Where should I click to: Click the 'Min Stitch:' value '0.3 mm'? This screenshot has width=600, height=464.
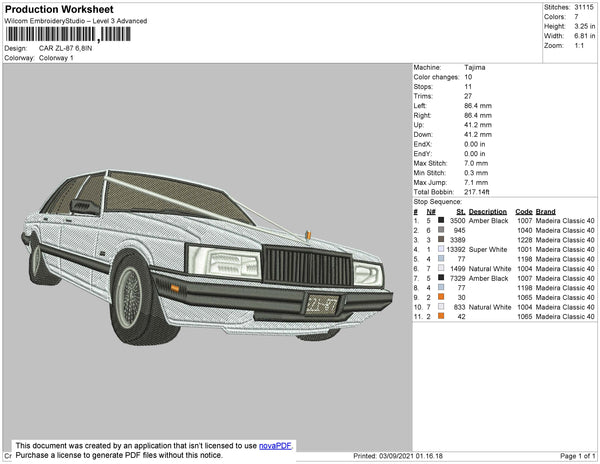[x=476, y=173]
